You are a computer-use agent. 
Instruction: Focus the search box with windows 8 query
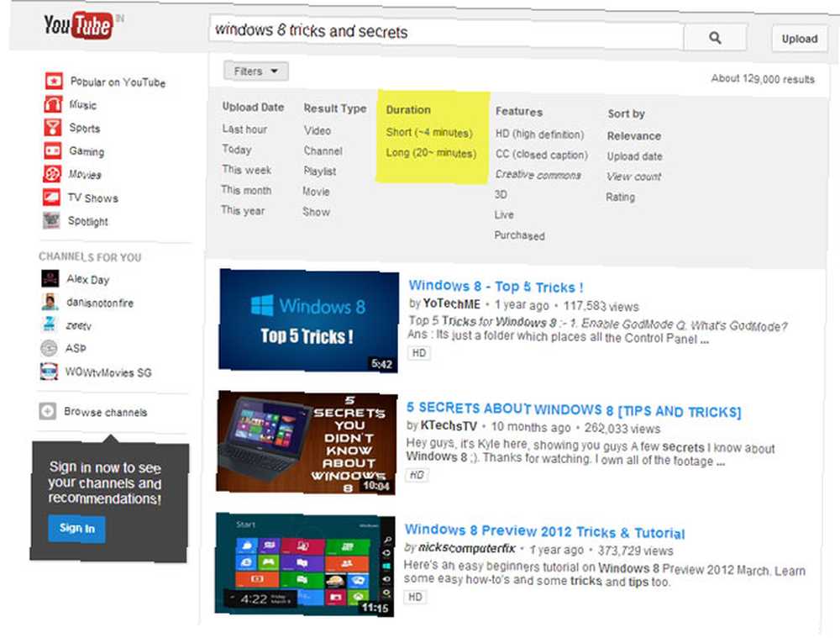point(446,34)
